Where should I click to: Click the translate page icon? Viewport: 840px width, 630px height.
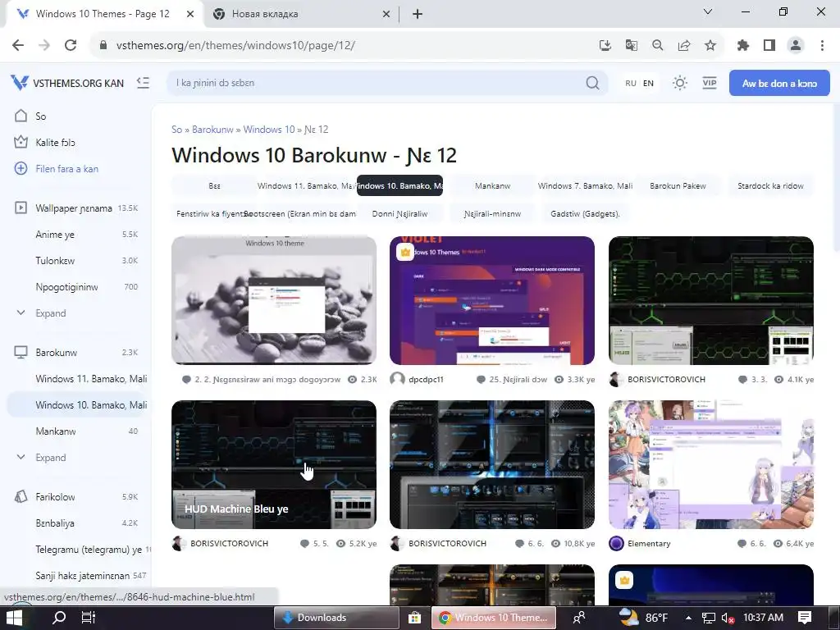pyautogui.click(x=632, y=46)
